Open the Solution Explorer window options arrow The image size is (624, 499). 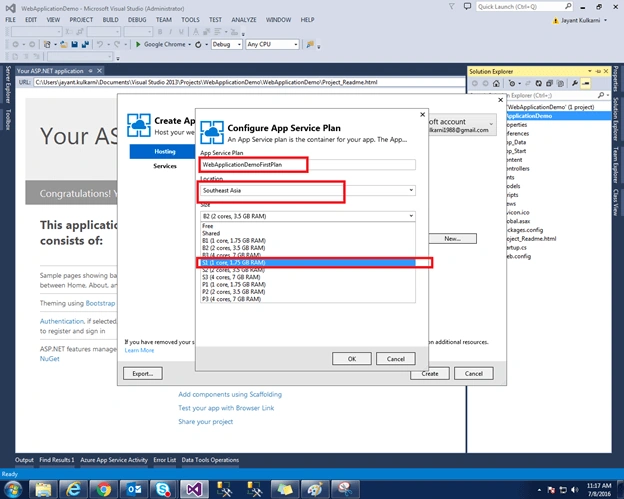pyautogui.click(x=590, y=71)
